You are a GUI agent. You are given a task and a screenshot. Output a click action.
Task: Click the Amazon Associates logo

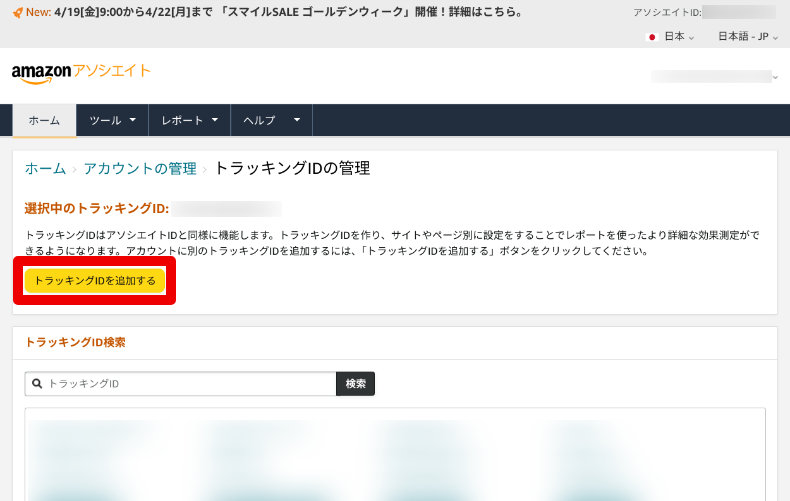click(81, 74)
